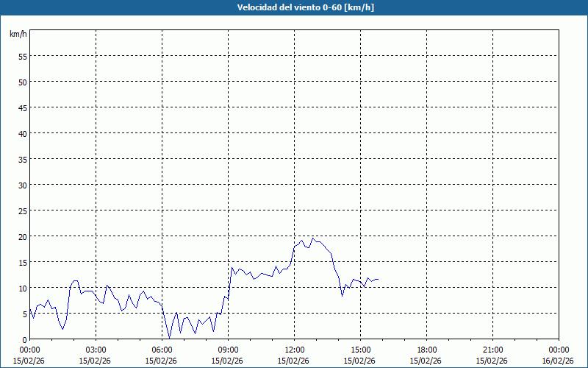Pick the 20 km/h y-axis tick label
Viewport: 588px width, 368px height.
[x=23, y=236]
